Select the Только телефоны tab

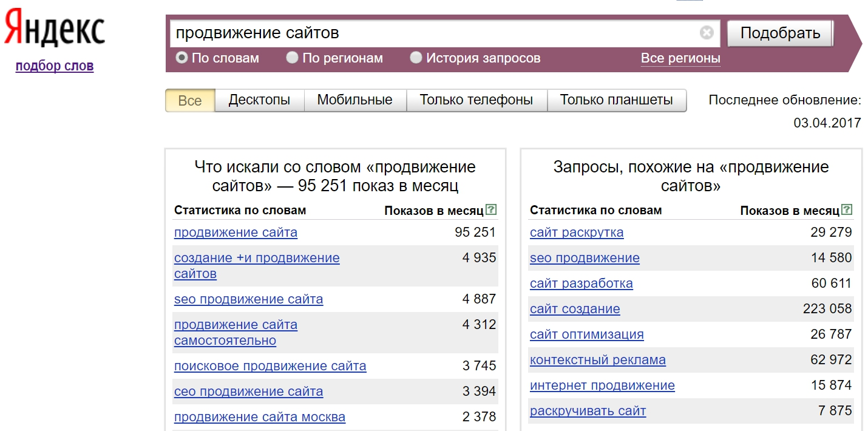point(476,100)
